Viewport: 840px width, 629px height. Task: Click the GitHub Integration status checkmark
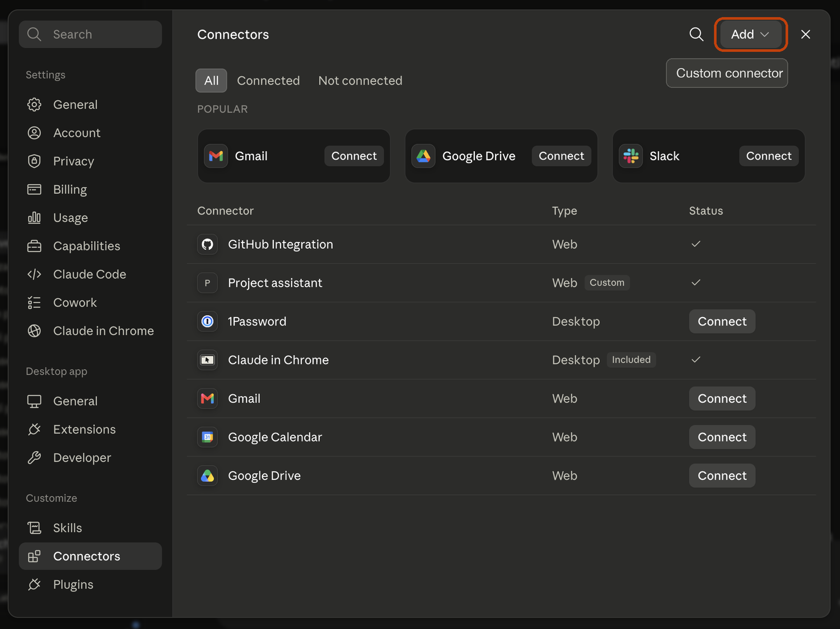click(696, 244)
